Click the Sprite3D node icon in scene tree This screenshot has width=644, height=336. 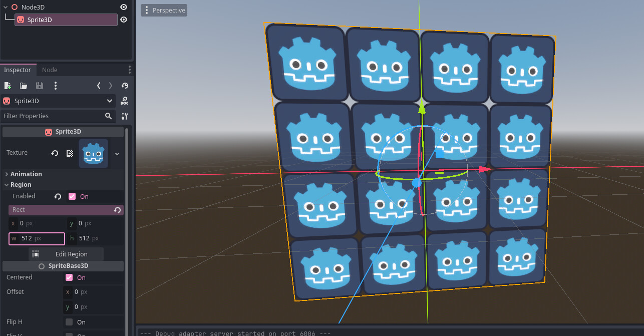tap(21, 20)
